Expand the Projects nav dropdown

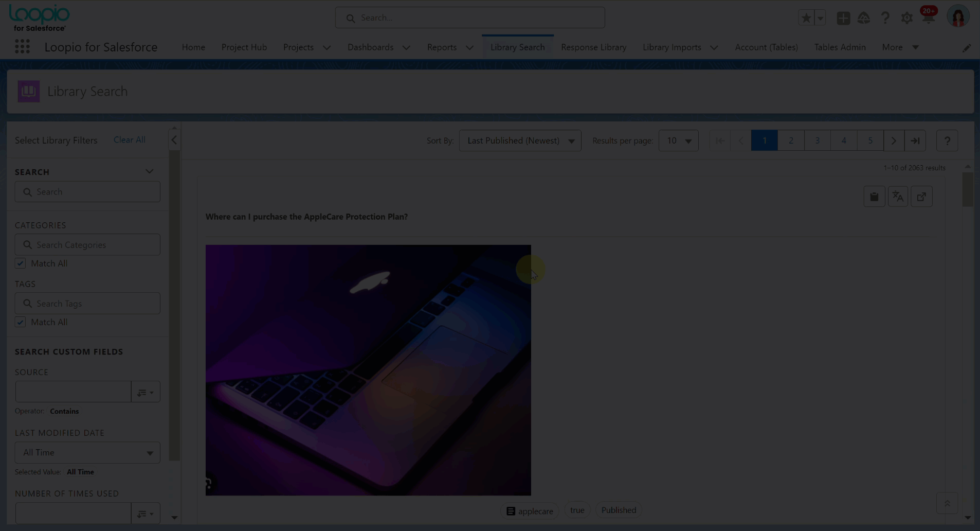click(326, 47)
